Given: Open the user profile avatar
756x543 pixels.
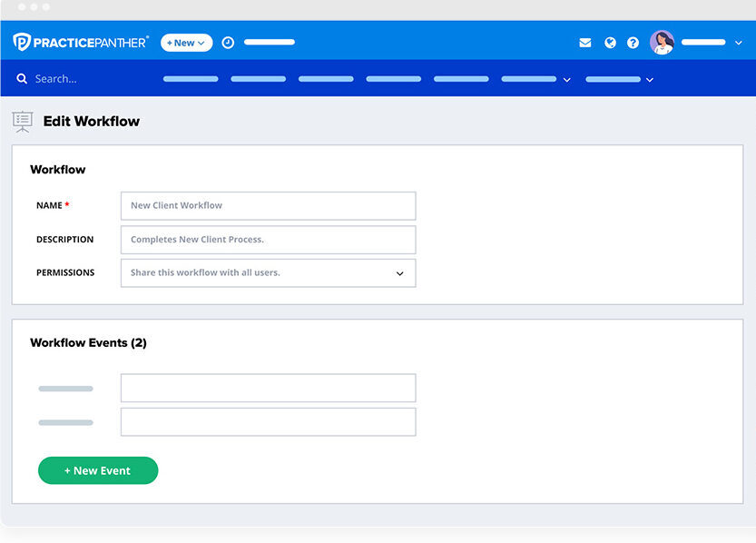Looking at the screenshot, I should tap(662, 42).
